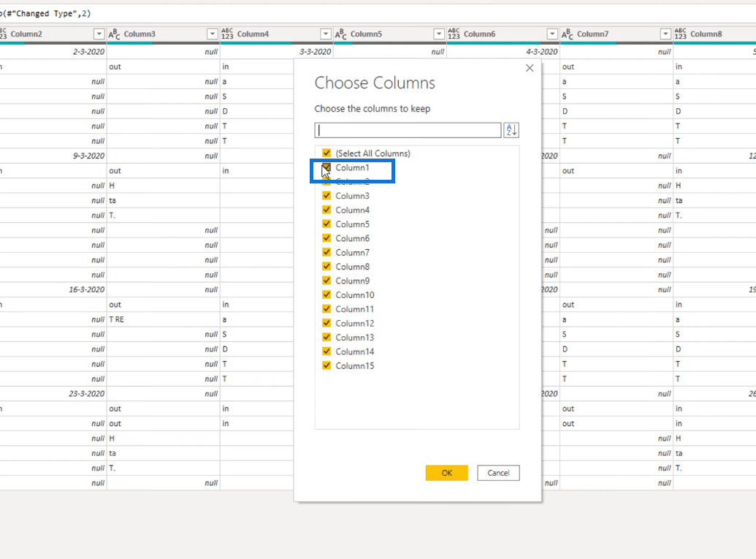Uncheck the Column13 checkbox

point(327,337)
